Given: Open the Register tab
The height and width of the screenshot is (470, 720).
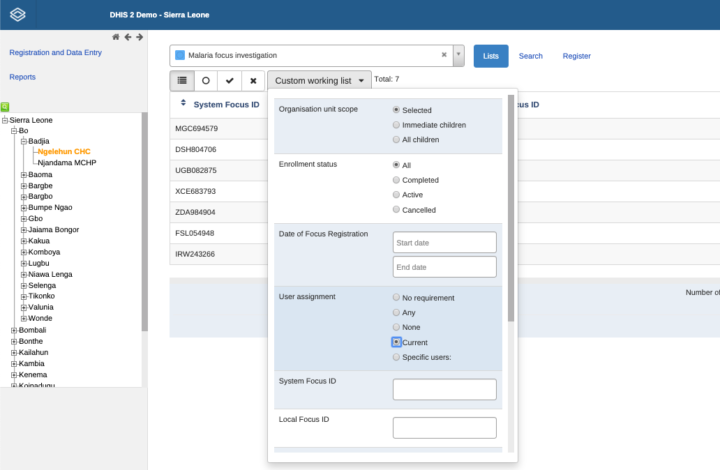Looking at the screenshot, I should [577, 56].
